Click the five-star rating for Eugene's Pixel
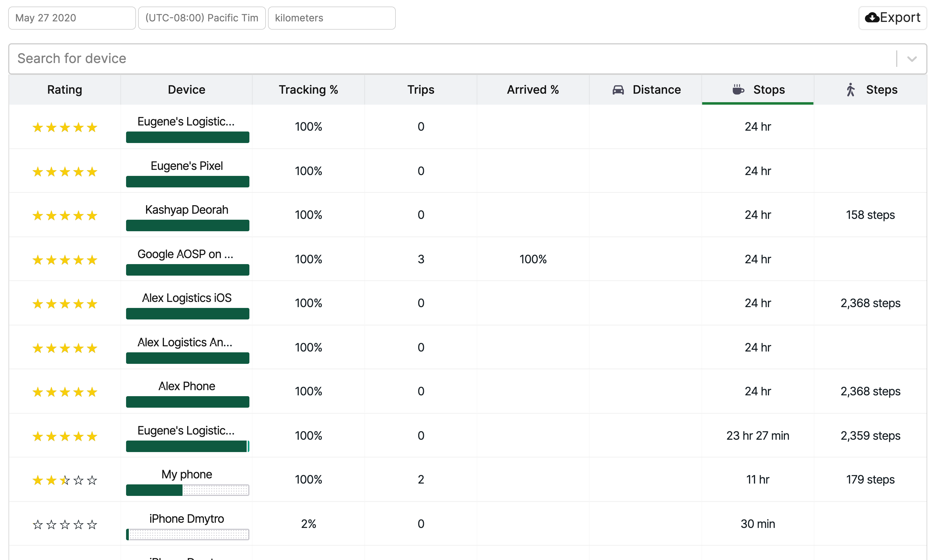The image size is (934, 560). (64, 172)
